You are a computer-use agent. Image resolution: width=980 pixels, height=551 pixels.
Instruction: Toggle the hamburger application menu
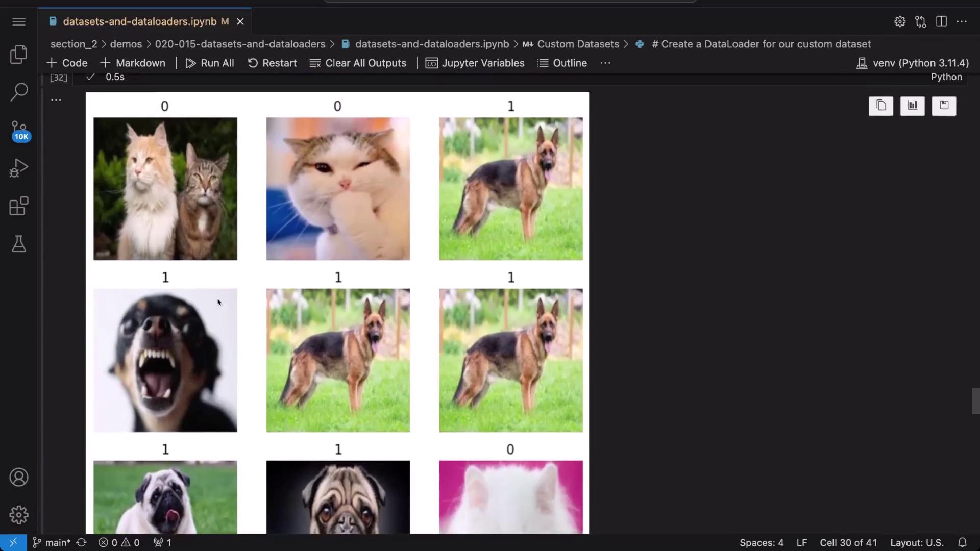19,21
